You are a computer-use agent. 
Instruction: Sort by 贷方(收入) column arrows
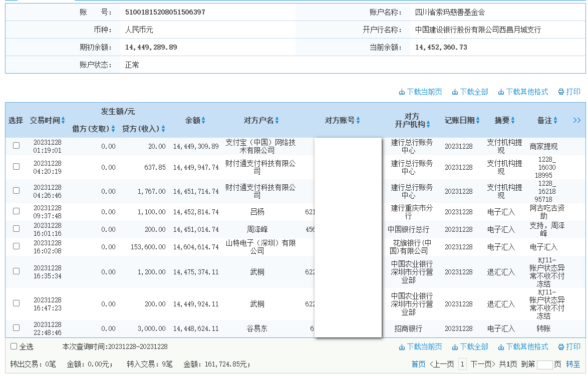163,129
